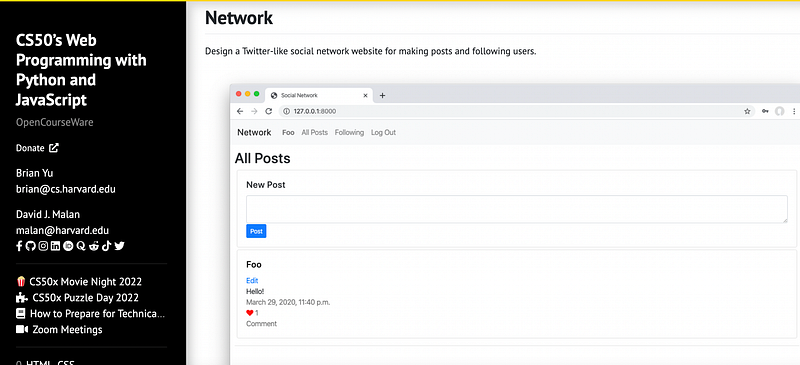Open Zoom Meetings link
800x365 pixels.
[x=67, y=329]
